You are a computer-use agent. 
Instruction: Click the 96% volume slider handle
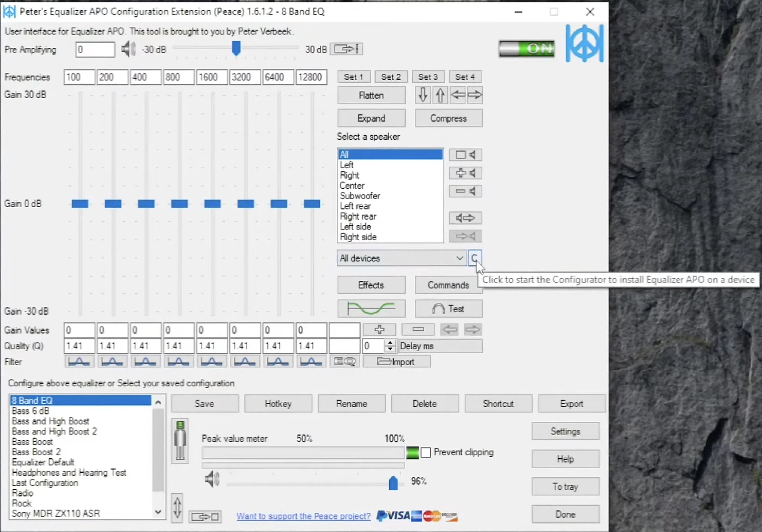click(393, 483)
